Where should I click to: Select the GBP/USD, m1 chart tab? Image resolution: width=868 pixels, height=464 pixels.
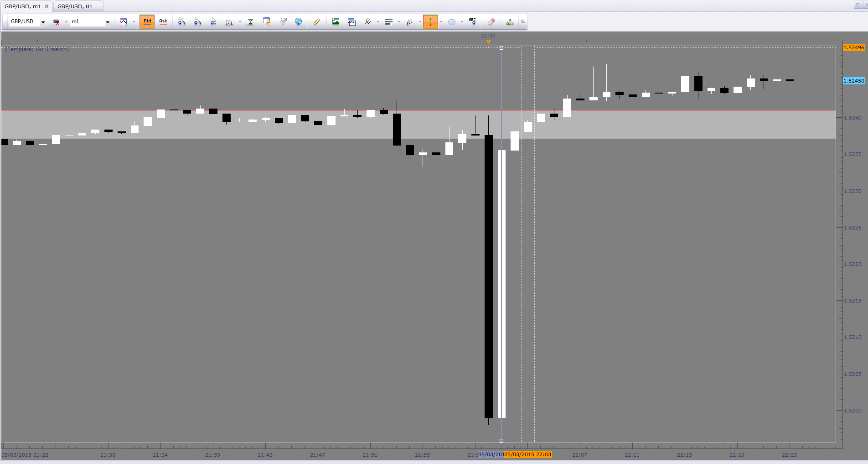23,6
